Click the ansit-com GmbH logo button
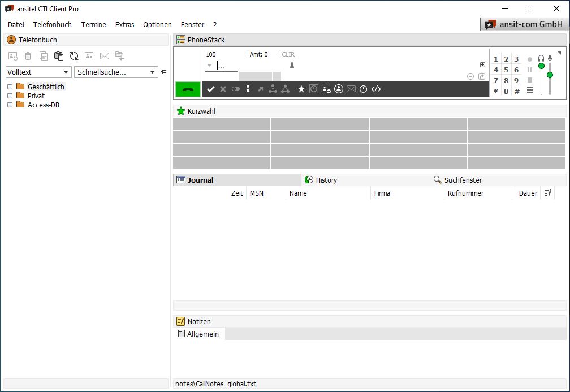 [x=524, y=24]
